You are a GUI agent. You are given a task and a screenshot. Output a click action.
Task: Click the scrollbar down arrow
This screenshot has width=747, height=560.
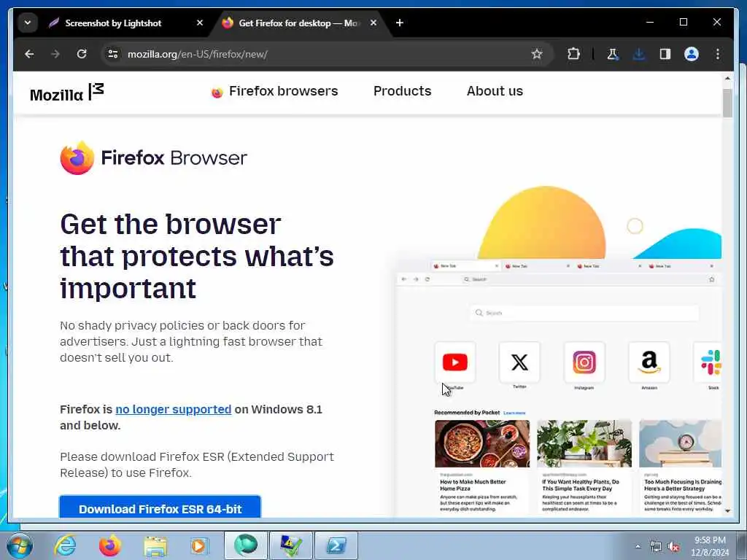pyautogui.click(x=727, y=510)
